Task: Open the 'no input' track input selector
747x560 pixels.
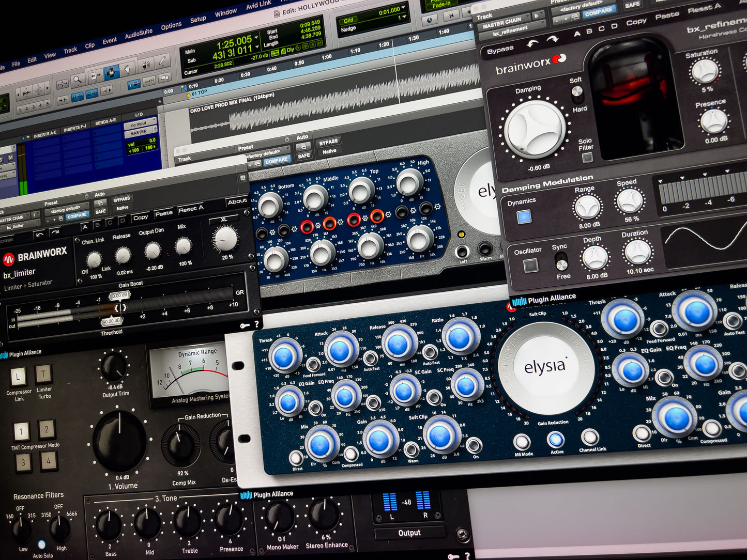Action: pyautogui.click(x=140, y=124)
